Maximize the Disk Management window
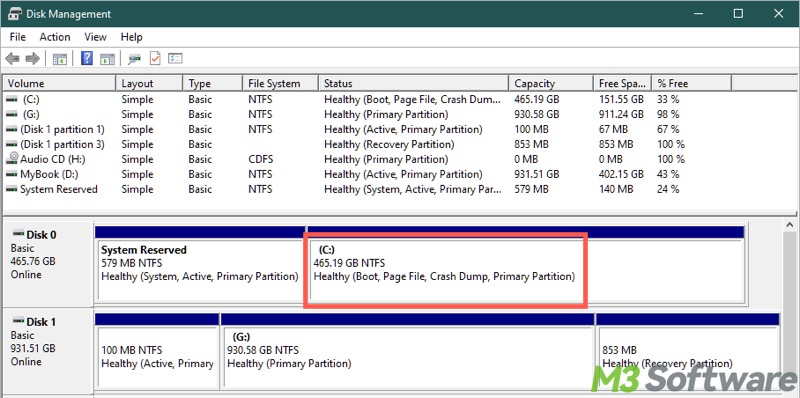This screenshot has width=800, height=398. (738, 14)
